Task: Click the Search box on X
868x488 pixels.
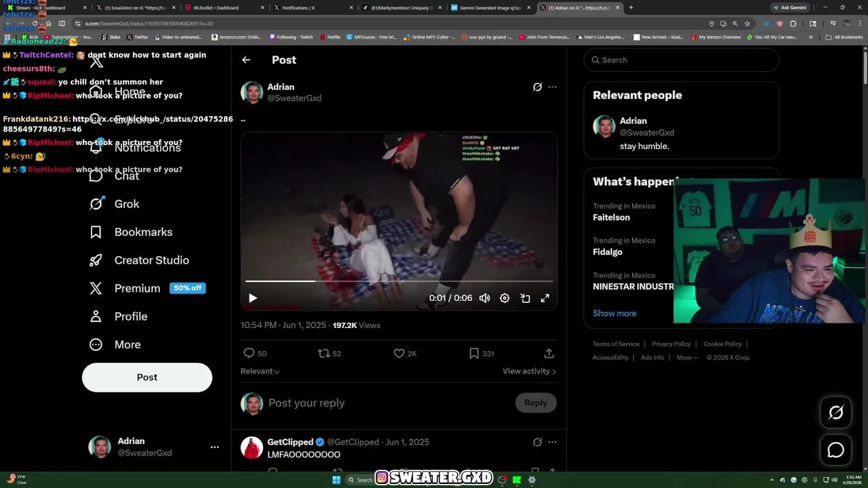Action: (682, 60)
